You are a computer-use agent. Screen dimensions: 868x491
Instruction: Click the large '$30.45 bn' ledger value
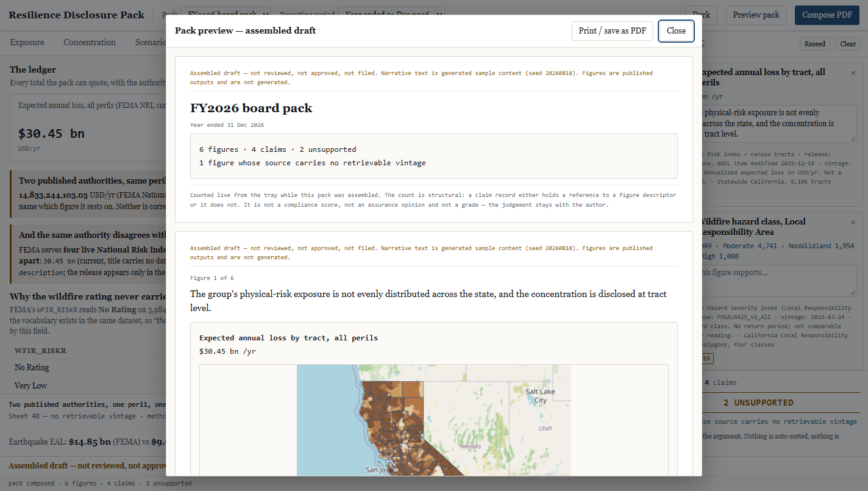pyautogui.click(x=51, y=134)
